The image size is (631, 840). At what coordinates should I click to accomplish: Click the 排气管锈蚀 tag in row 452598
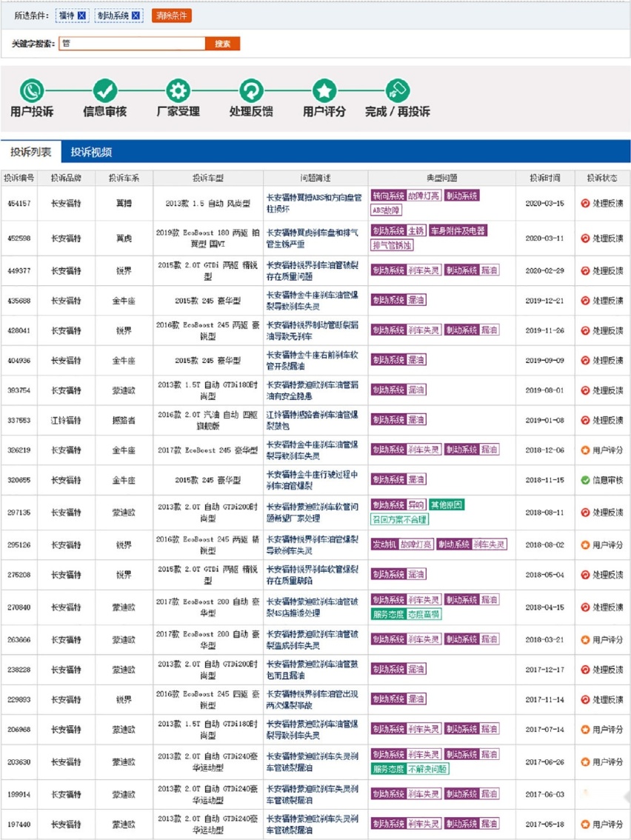[392, 245]
